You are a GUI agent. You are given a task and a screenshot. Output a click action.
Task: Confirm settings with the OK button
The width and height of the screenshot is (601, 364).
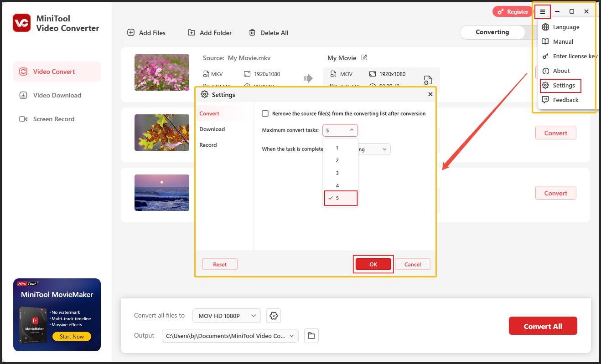click(x=373, y=264)
